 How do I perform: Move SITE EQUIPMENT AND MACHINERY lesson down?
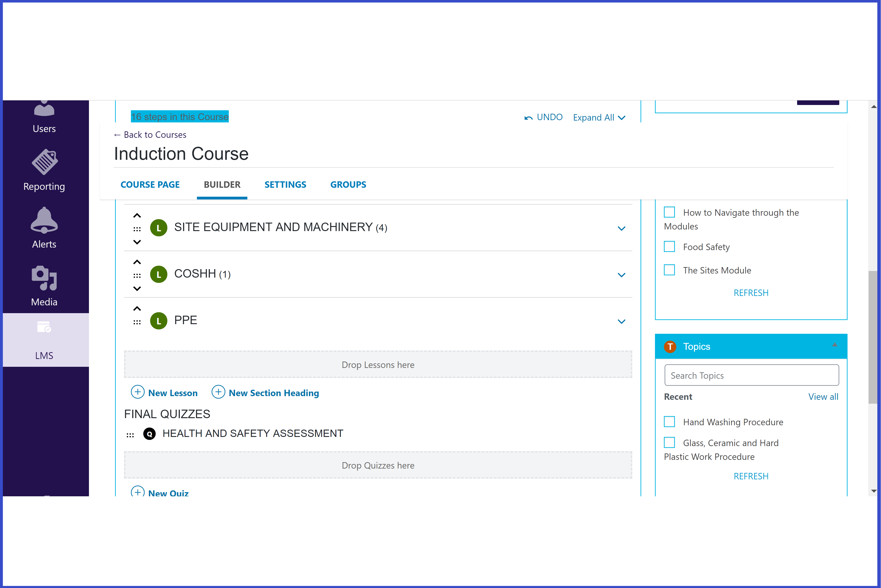click(137, 242)
